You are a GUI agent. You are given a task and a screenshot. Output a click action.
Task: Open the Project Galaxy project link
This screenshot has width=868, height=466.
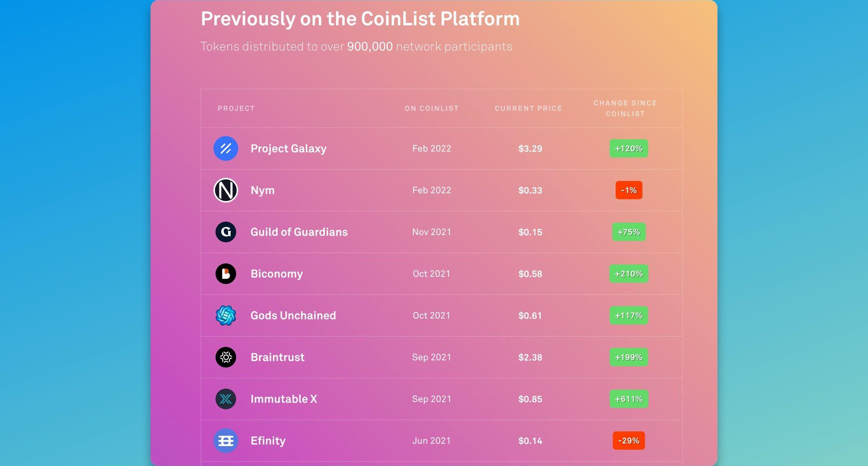pyautogui.click(x=288, y=148)
